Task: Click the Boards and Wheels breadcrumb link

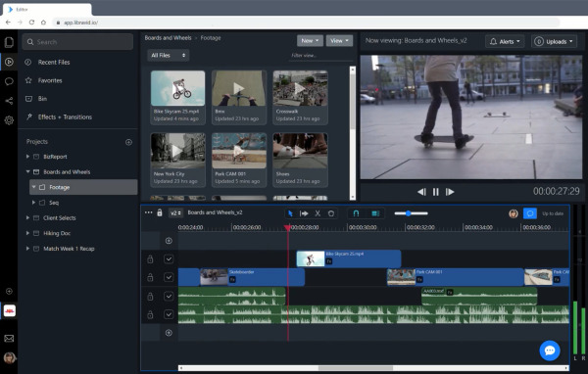Action: [168, 38]
